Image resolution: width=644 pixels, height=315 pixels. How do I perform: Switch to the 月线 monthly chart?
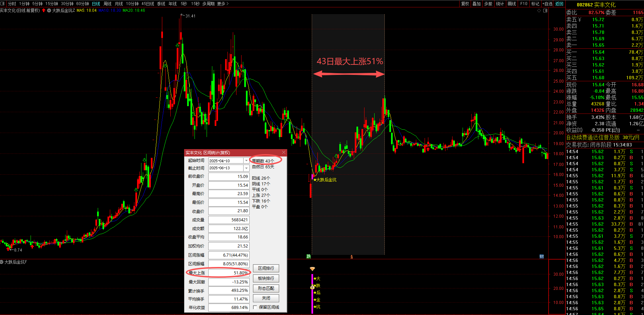(x=119, y=4)
